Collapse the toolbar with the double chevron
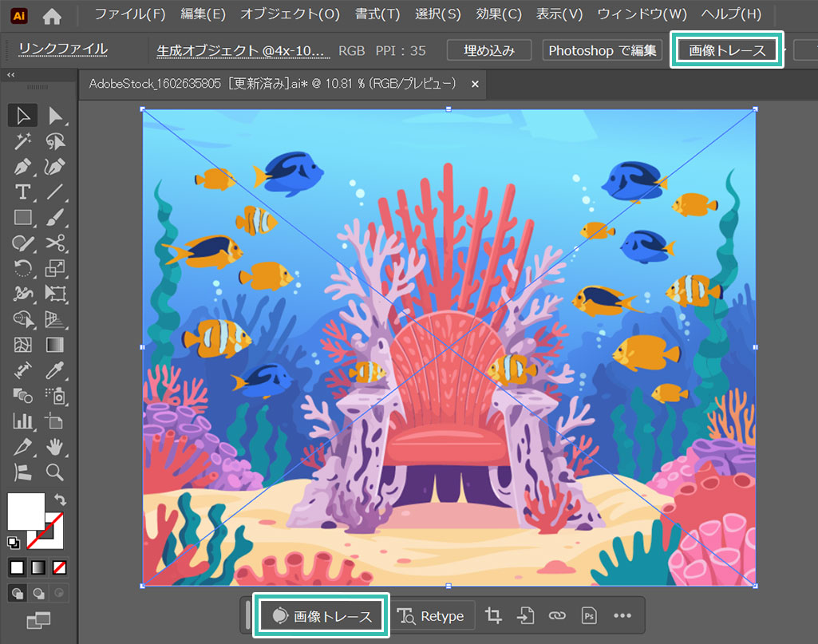 coord(11,74)
